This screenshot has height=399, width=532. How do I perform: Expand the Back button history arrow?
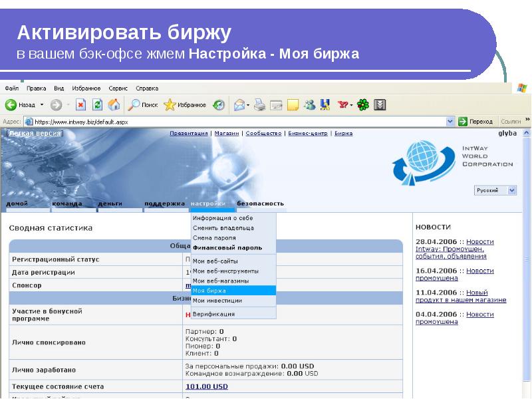click(41, 104)
